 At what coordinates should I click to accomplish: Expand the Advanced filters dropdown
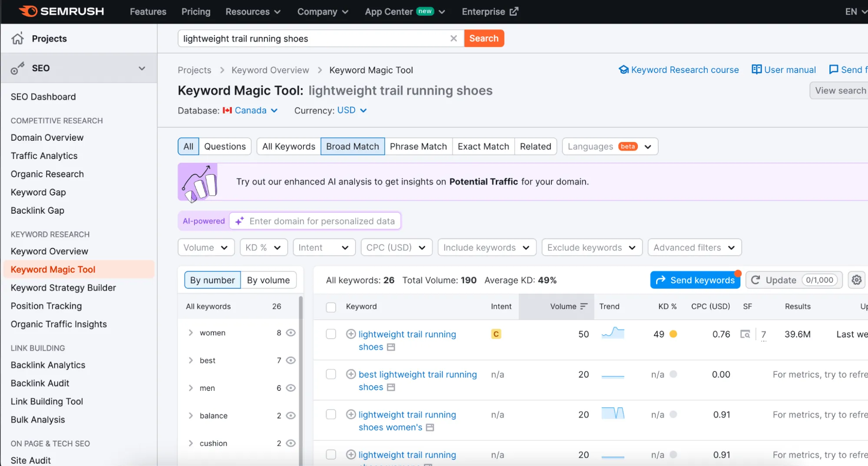(694, 247)
